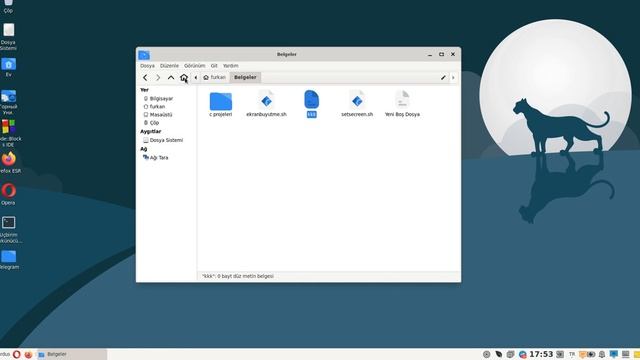Click the blue network monitor tray icon
Viewport: 640px width, 360px height.
tap(613, 354)
